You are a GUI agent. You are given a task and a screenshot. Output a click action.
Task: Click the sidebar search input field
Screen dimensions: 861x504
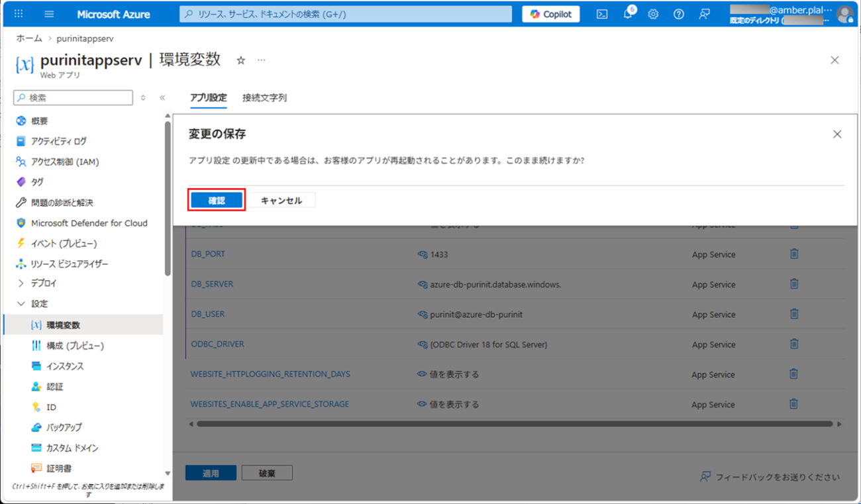tap(73, 97)
